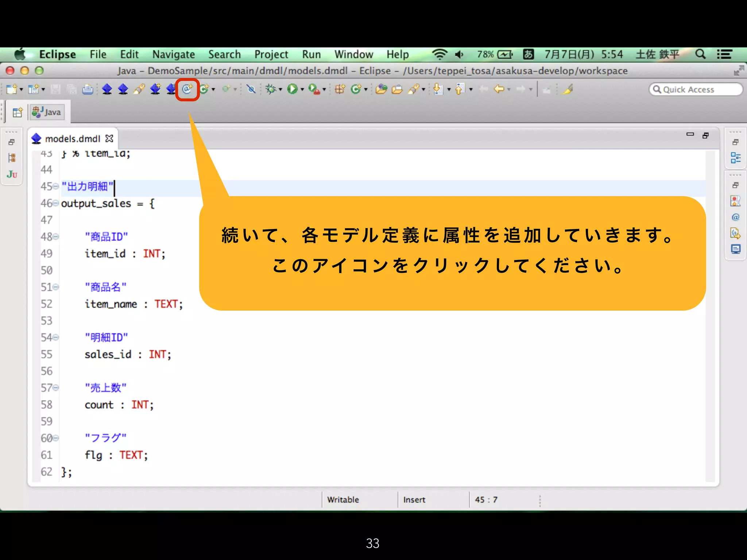Switch to the Java perspective button
The image size is (747, 560).
pyautogui.click(x=47, y=112)
